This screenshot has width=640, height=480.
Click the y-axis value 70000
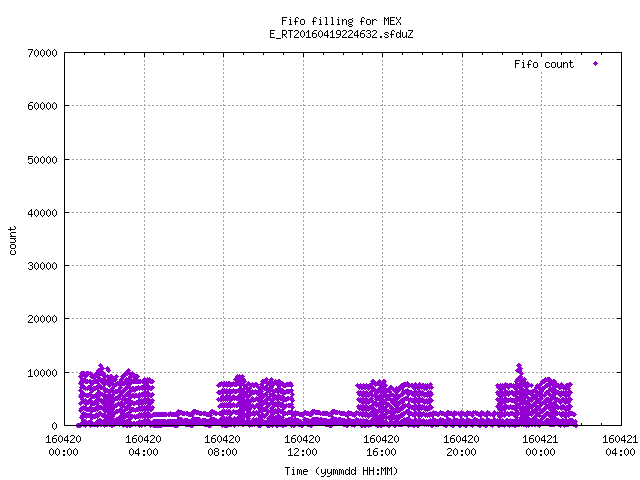42,53
